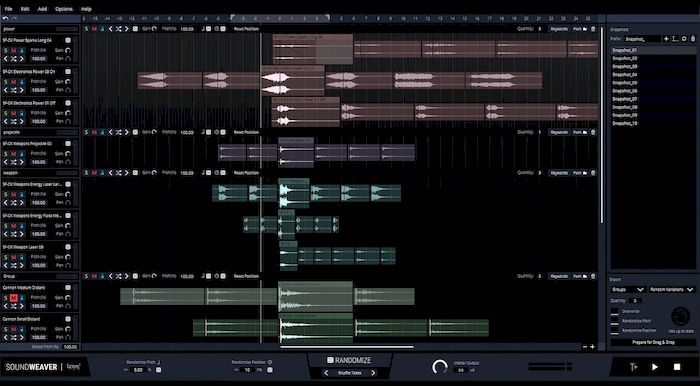Adjust the Master Output knob
Viewport: 700px width, 386px height.
(x=440, y=367)
